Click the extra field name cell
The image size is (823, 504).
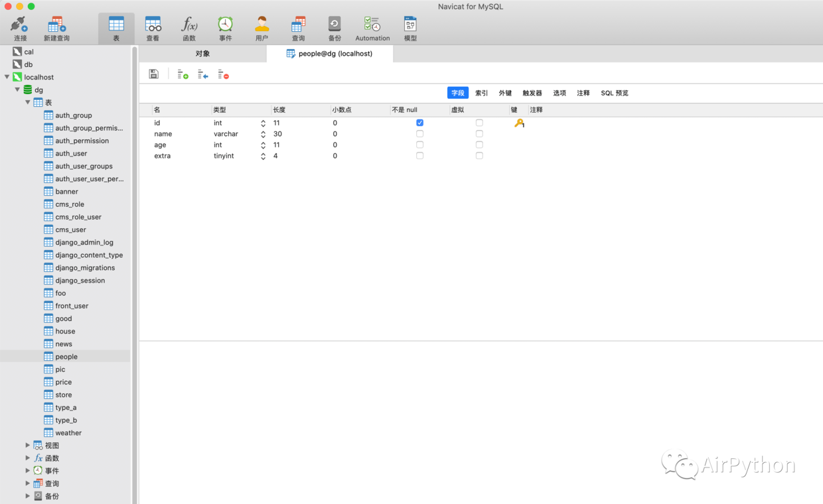[163, 156]
